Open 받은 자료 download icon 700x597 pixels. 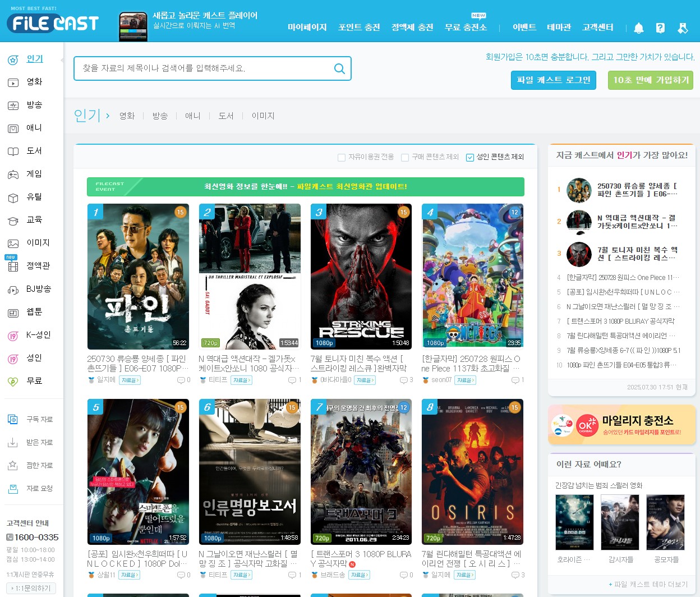coord(13,443)
